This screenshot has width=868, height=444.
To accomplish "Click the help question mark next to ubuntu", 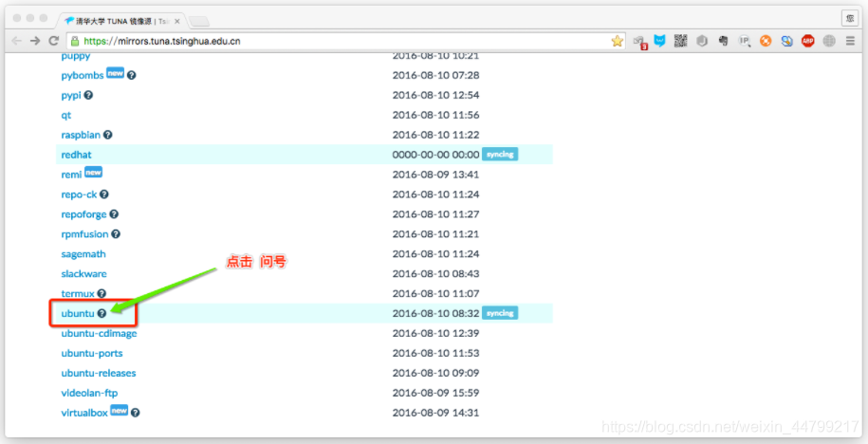I will coord(102,313).
